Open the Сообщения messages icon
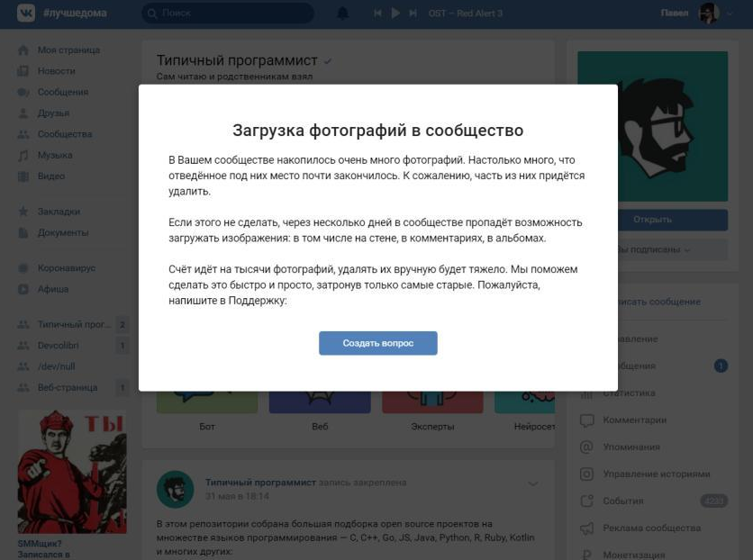The height and width of the screenshot is (560, 753). 23,92
